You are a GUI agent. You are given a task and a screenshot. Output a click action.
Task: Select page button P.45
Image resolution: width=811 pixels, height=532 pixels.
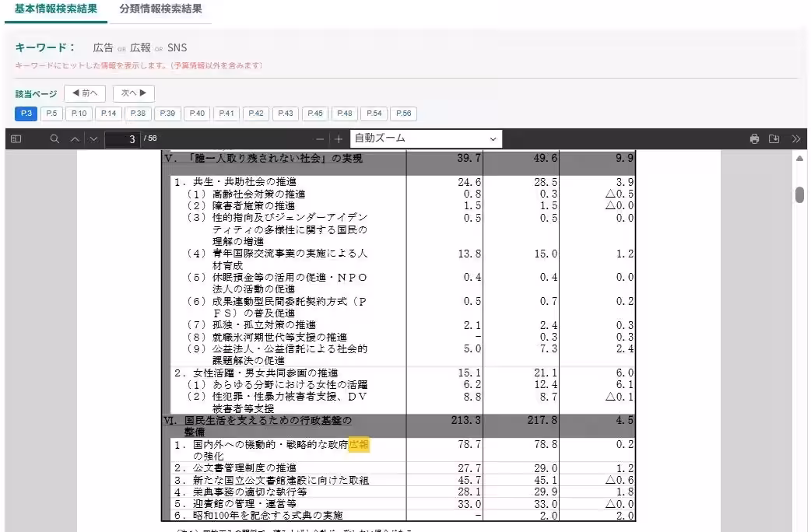point(315,114)
